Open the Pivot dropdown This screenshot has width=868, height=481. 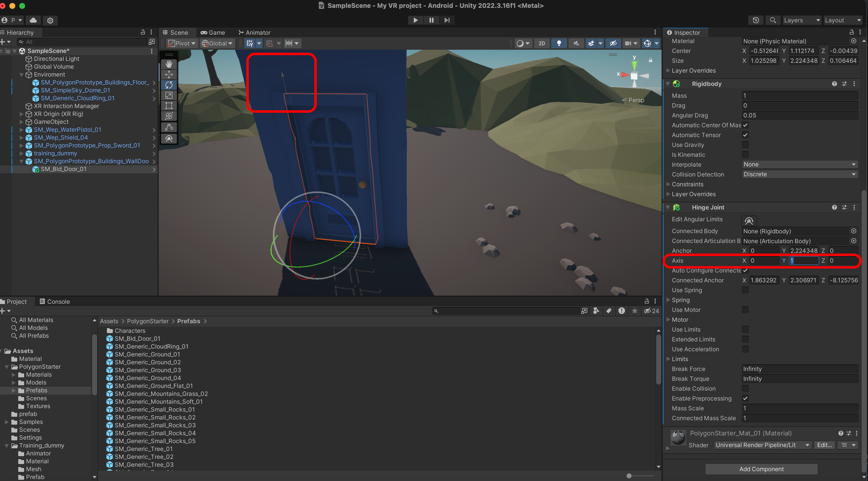click(182, 43)
